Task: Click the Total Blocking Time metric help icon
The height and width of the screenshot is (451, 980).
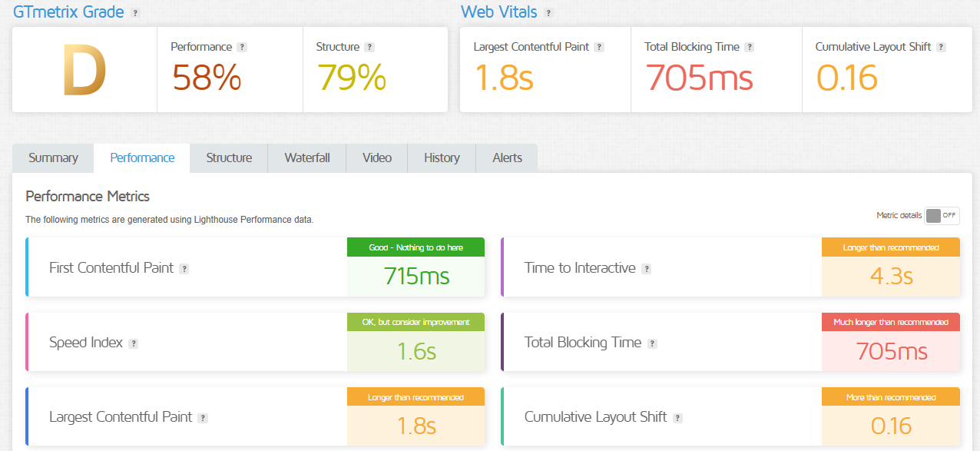Action: pyautogui.click(x=652, y=343)
